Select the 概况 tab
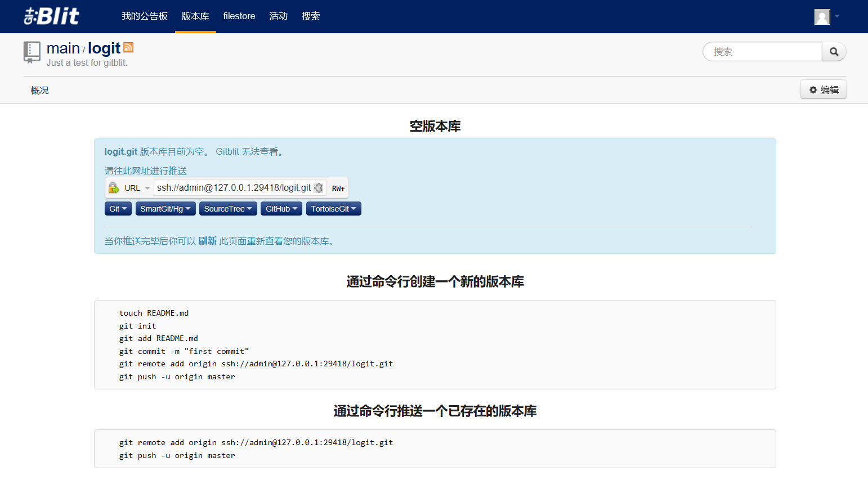This screenshot has height=480, width=868. coord(39,89)
